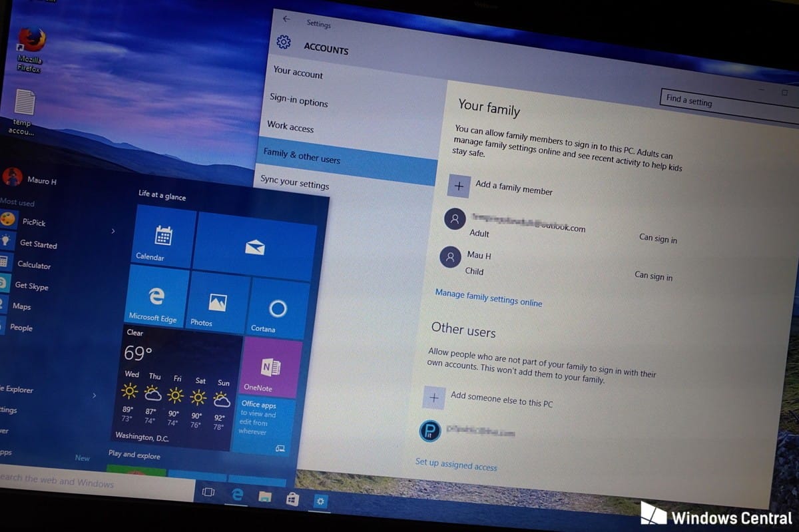Viewport: 799px width, 532px height.
Task: Click the plus icon for Add a family member
Action: point(459,186)
